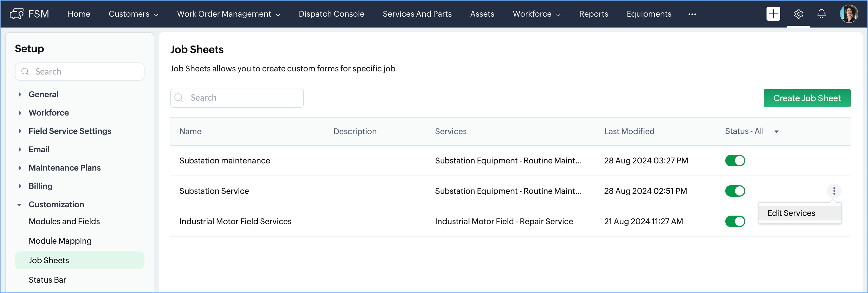Click the magnifier icon in Setup search
868x293 pixels.
pyautogui.click(x=25, y=71)
